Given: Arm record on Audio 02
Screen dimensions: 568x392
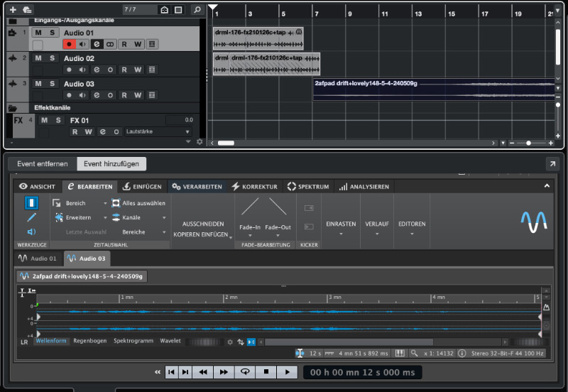Looking at the screenshot, I should click(x=69, y=70).
